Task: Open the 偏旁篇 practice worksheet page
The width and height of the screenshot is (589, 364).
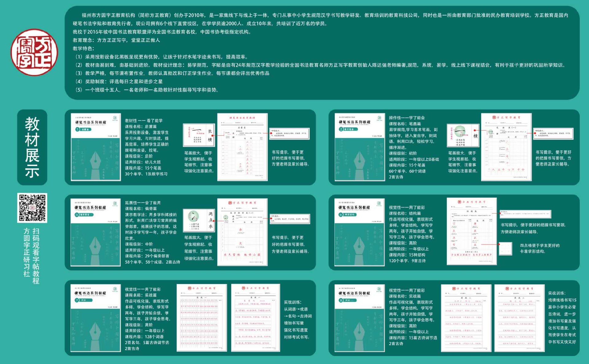Action: [x=242, y=232]
